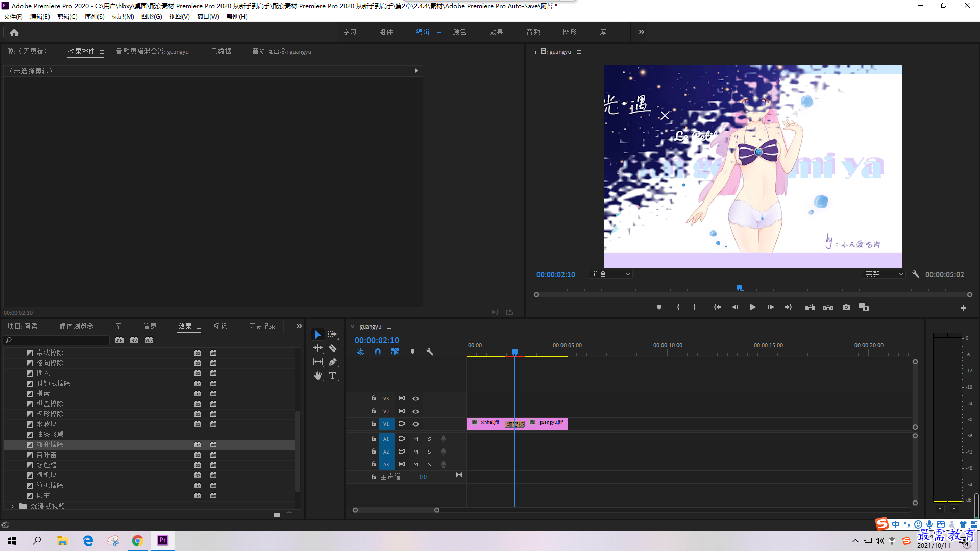
Task: Toggle linked selection in timeline
Action: point(395,352)
